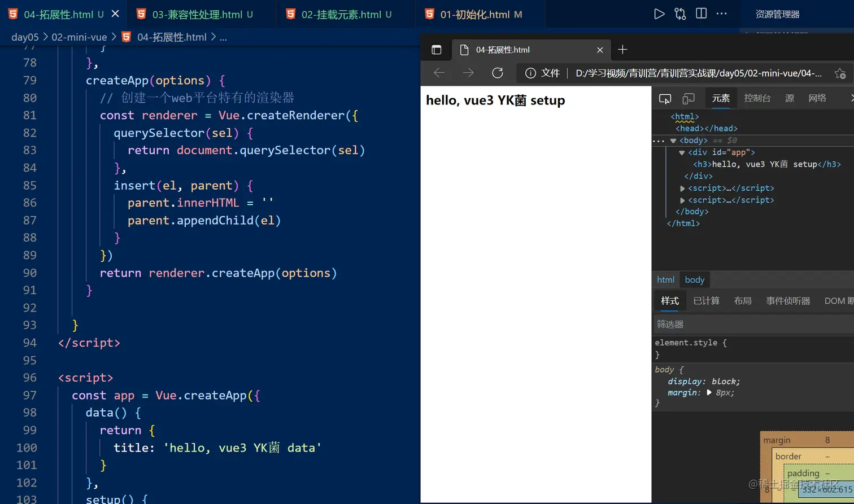Click the html breadcrumb in DevTools
Image resolution: width=854 pixels, height=504 pixels.
pos(665,280)
